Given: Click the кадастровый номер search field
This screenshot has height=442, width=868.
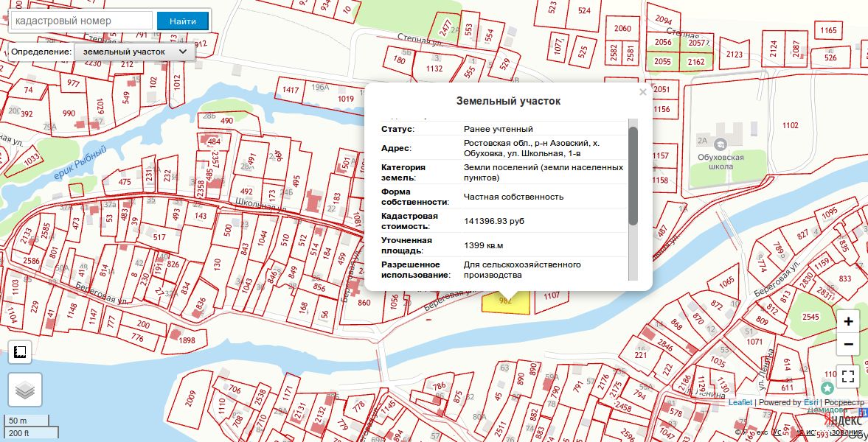Looking at the screenshot, I should (81, 21).
